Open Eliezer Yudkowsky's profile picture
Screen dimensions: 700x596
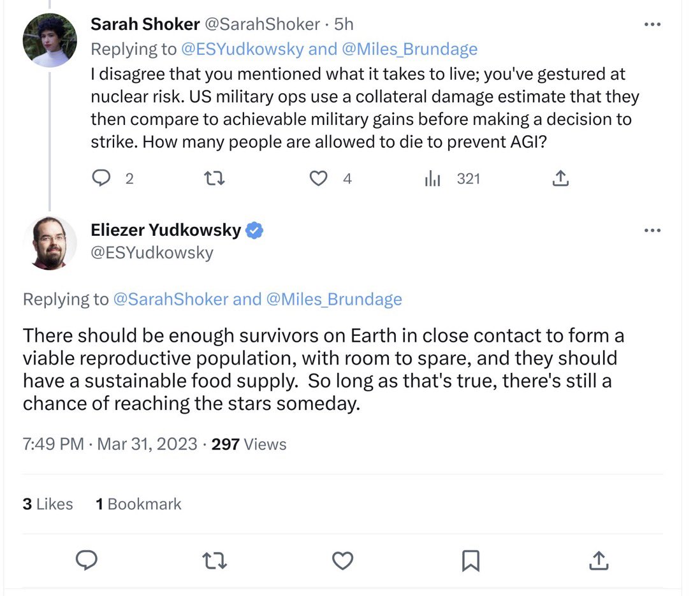click(x=50, y=243)
